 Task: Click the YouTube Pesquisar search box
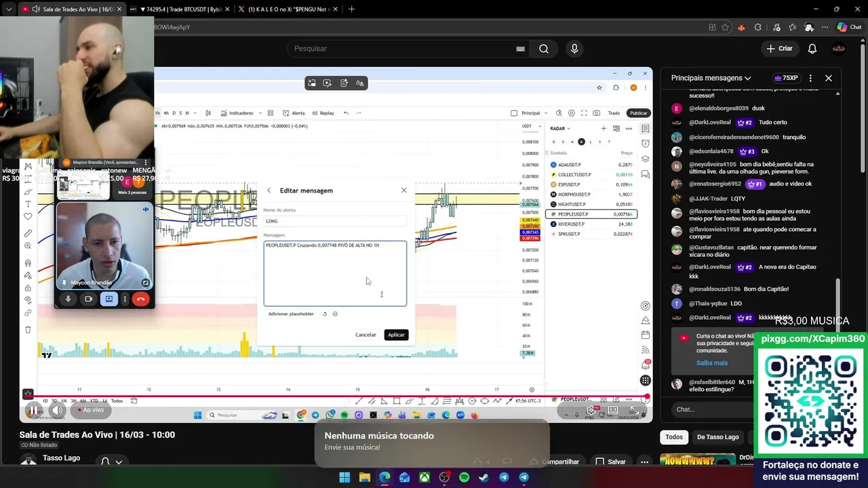[407, 49]
